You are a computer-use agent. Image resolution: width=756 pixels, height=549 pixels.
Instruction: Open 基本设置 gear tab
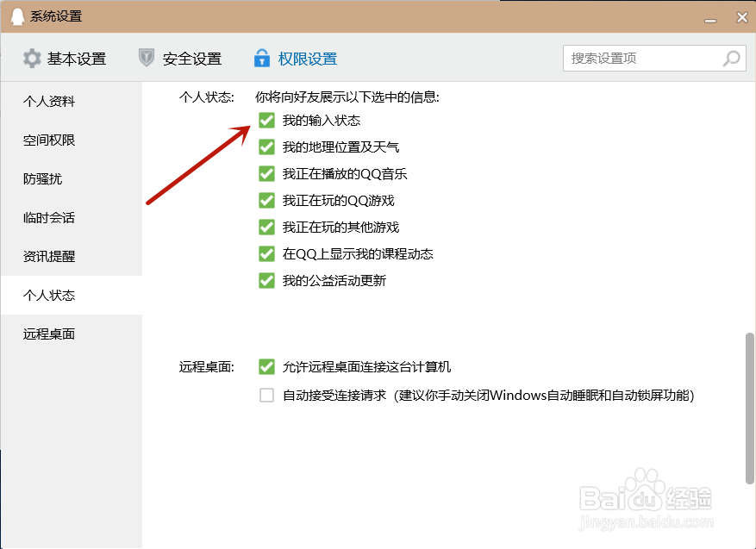coord(65,59)
